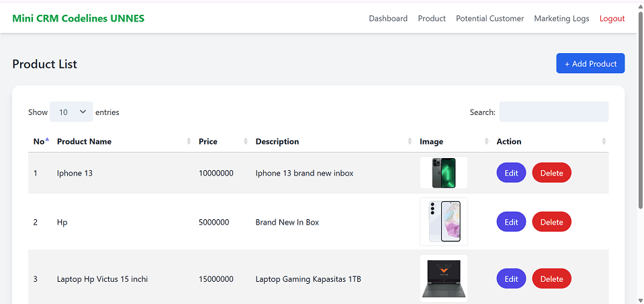Click the red Logout link
Screen dimensions: 644x304
click(612, 19)
